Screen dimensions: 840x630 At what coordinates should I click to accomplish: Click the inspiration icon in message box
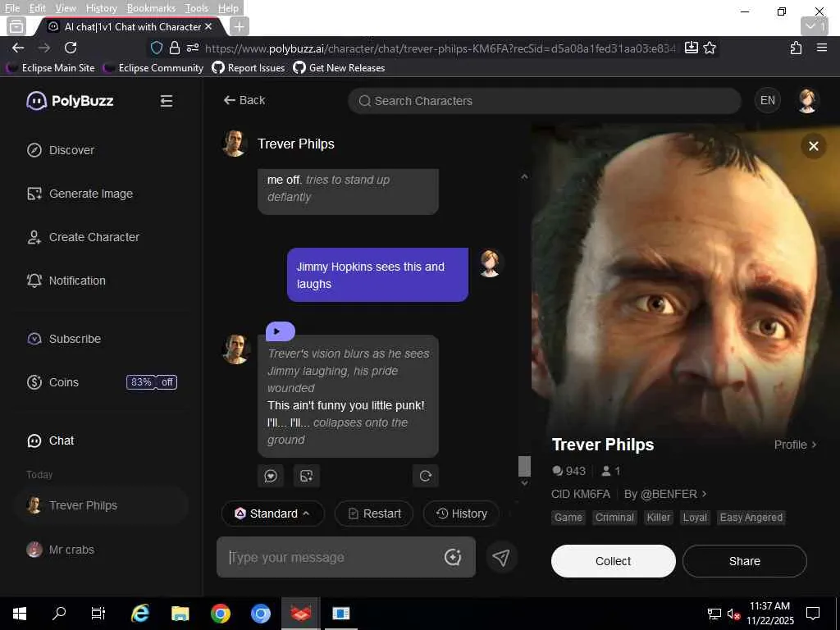point(453,557)
